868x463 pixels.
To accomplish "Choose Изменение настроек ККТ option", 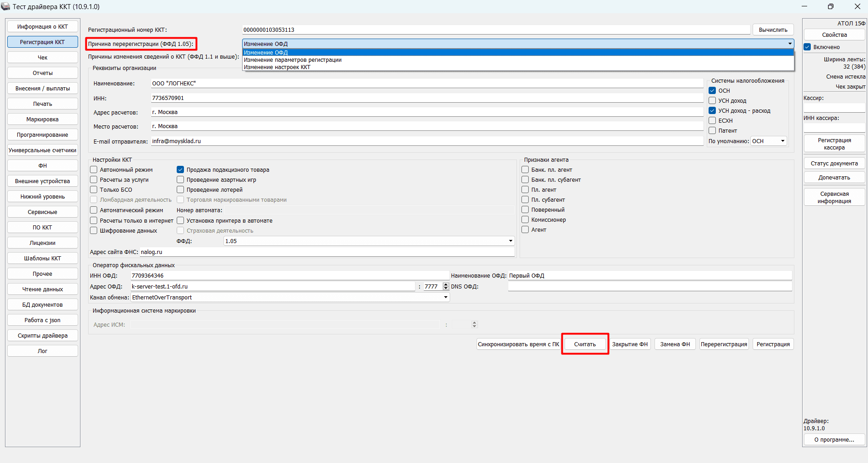I will (x=277, y=67).
